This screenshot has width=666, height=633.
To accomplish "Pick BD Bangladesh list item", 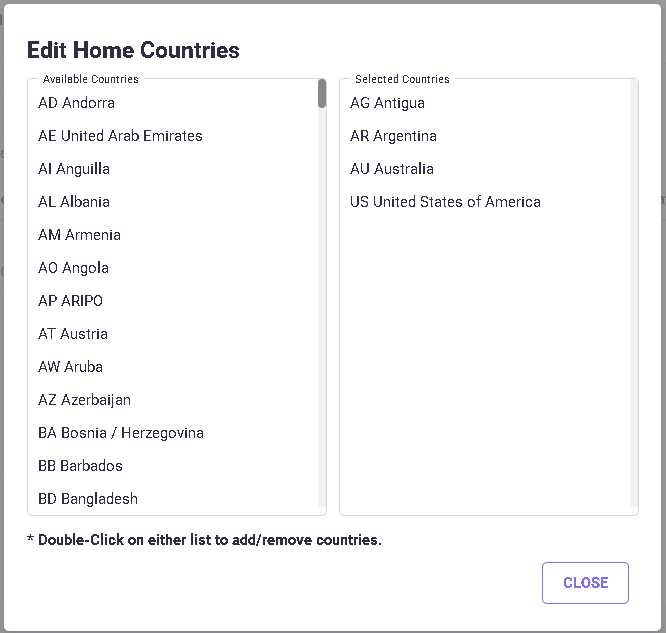I will (x=88, y=499).
